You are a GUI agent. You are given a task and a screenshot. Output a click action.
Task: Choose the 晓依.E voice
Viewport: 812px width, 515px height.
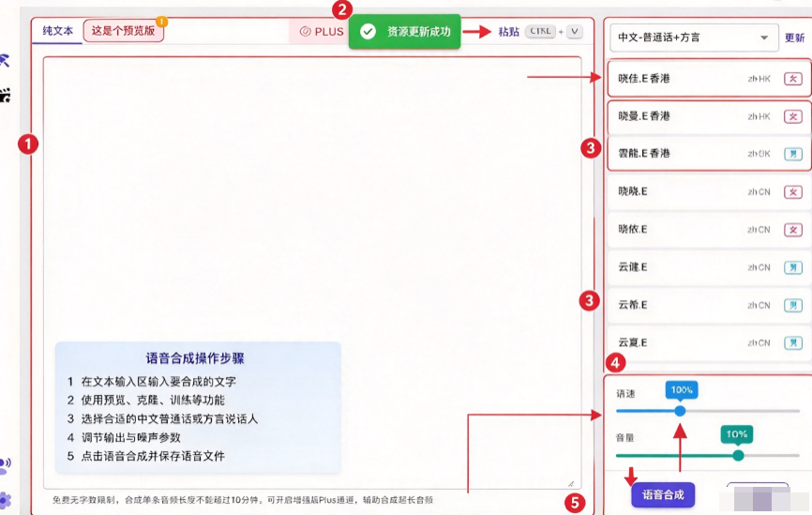[709, 230]
